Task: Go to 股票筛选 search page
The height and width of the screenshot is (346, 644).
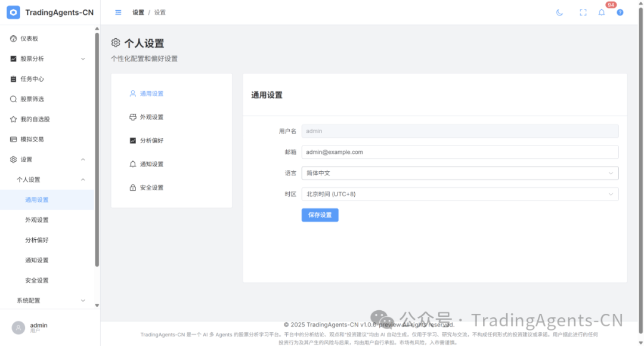Action: point(32,99)
